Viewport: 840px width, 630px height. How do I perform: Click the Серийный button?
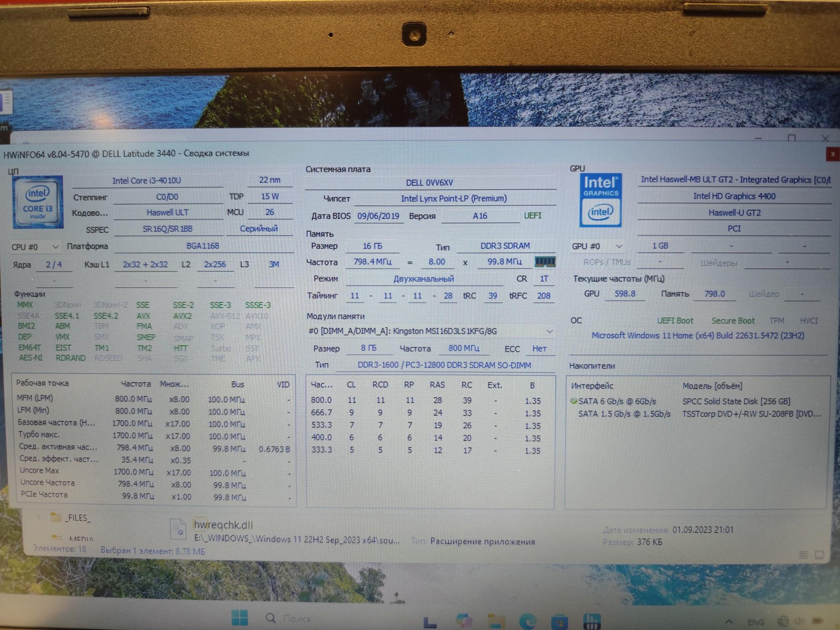(259, 228)
